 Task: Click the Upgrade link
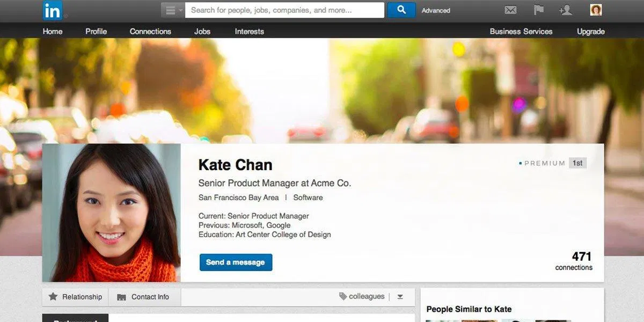pos(590,32)
